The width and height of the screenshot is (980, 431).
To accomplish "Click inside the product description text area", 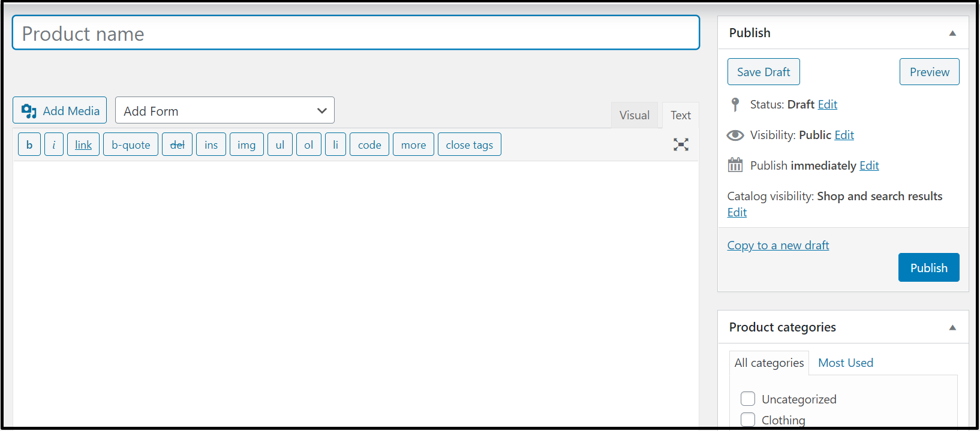I will [x=356, y=294].
